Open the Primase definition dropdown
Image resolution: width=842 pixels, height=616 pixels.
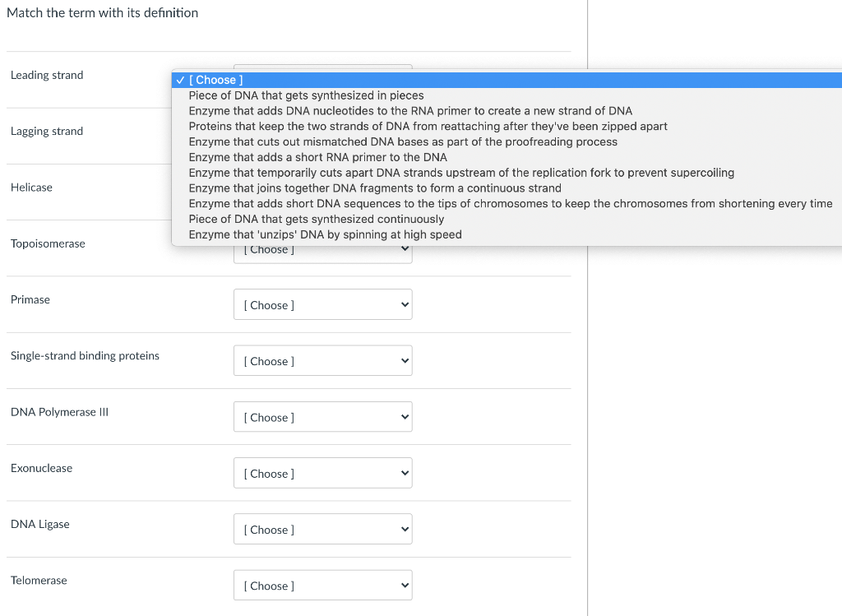(322, 305)
